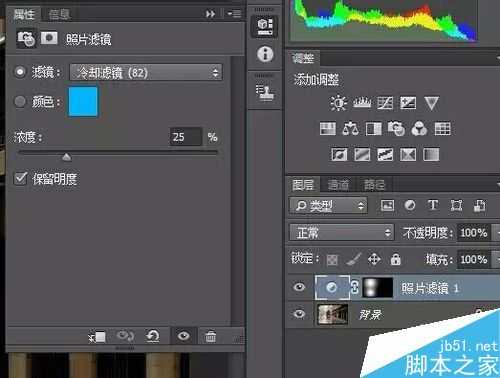Click the 浓度 density slider handle
Image resolution: width=500 pixels, height=378 pixels.
67,157
